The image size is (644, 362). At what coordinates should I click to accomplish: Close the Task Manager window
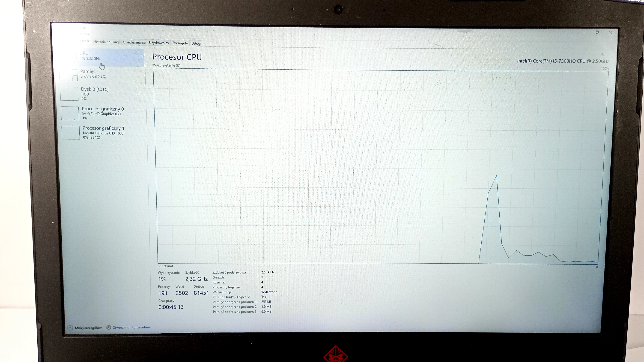click(610, 32)
